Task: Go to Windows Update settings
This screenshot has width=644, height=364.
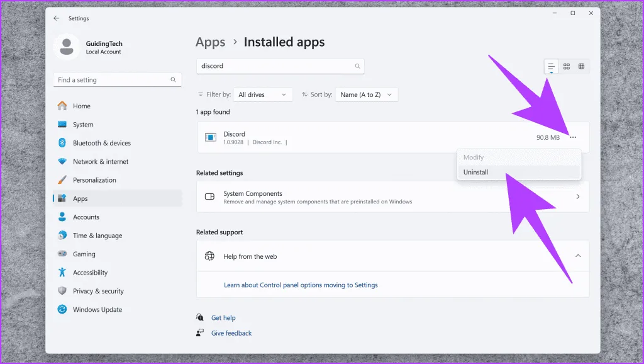Action: (x=97, y=309)
